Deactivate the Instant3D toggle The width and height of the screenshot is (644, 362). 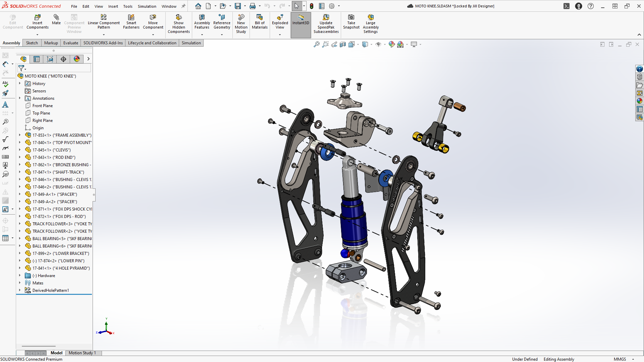[301, 22]
